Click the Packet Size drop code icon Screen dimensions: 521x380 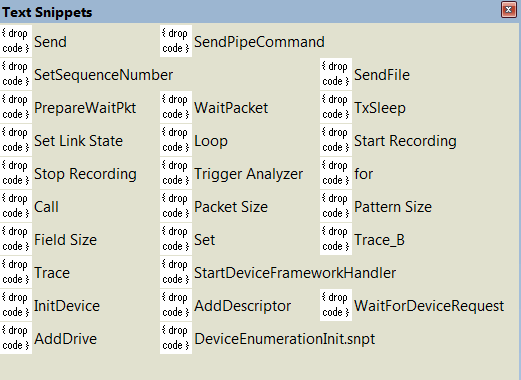tap(176, 206)
